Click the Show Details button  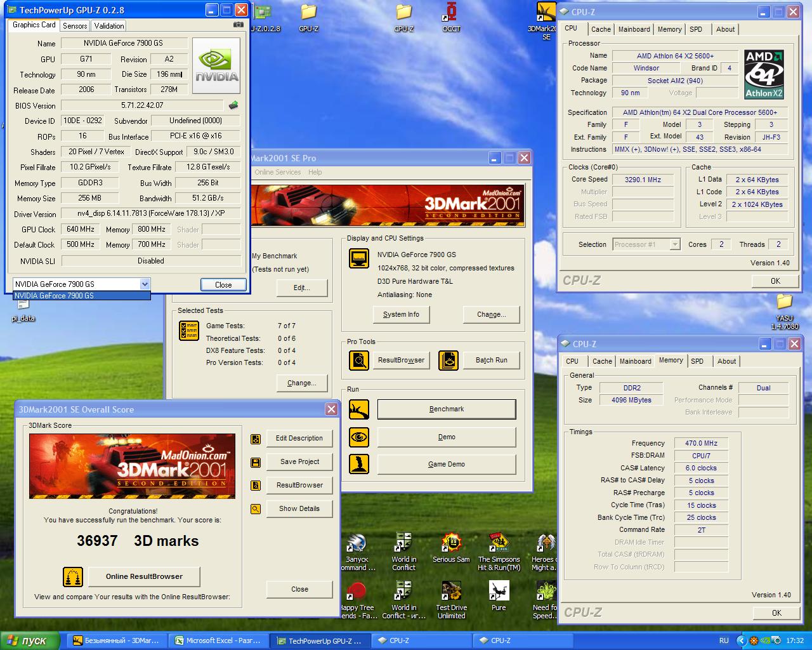299,509
